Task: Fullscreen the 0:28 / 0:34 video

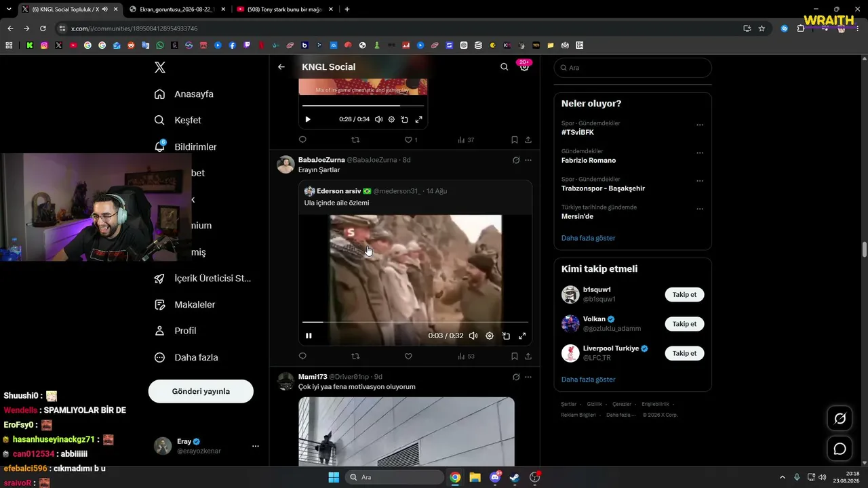Action: pyautogui.click(x=418, y=119)
